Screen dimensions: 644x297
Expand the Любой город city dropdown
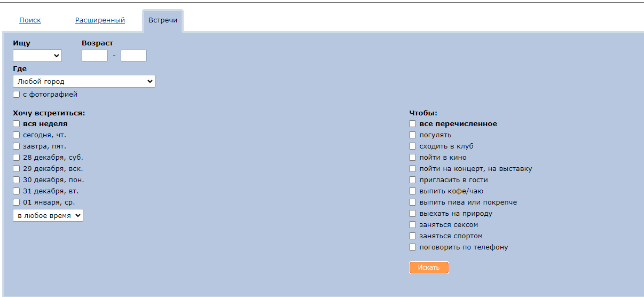point(84,81)
